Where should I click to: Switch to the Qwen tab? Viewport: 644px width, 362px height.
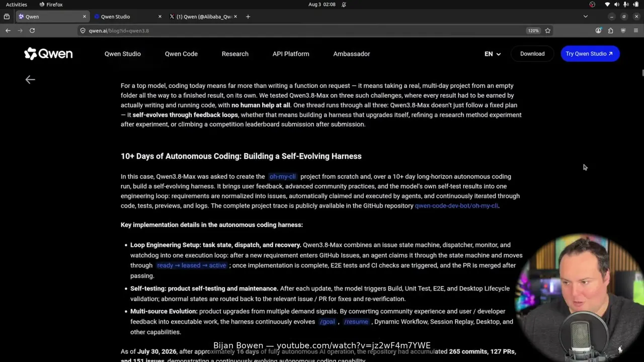tap(52, 17)
